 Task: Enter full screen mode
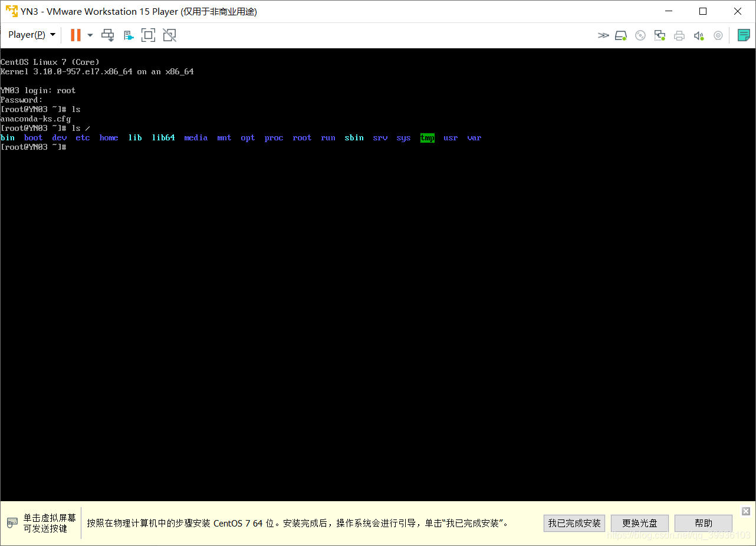pyautogui.click(x=149, y=35)
